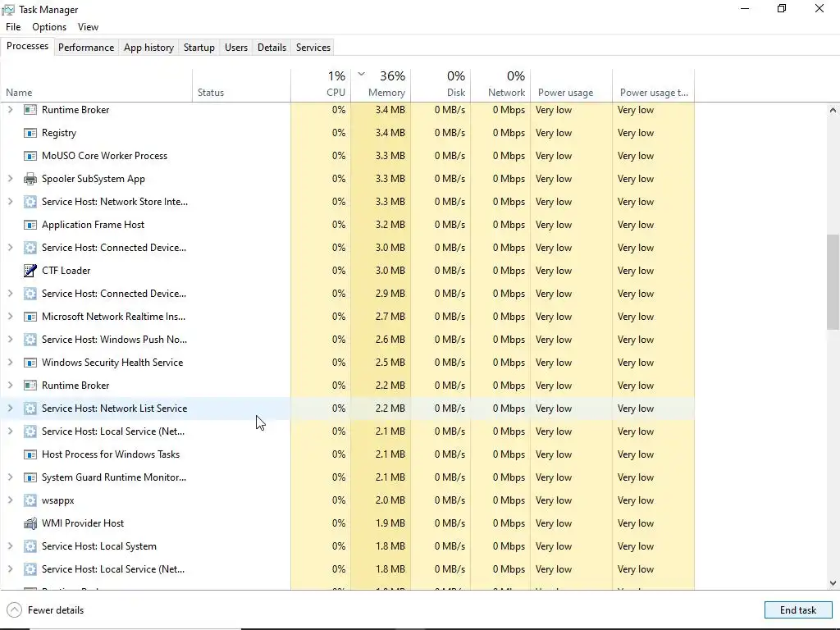Open the Options menu

49,27
